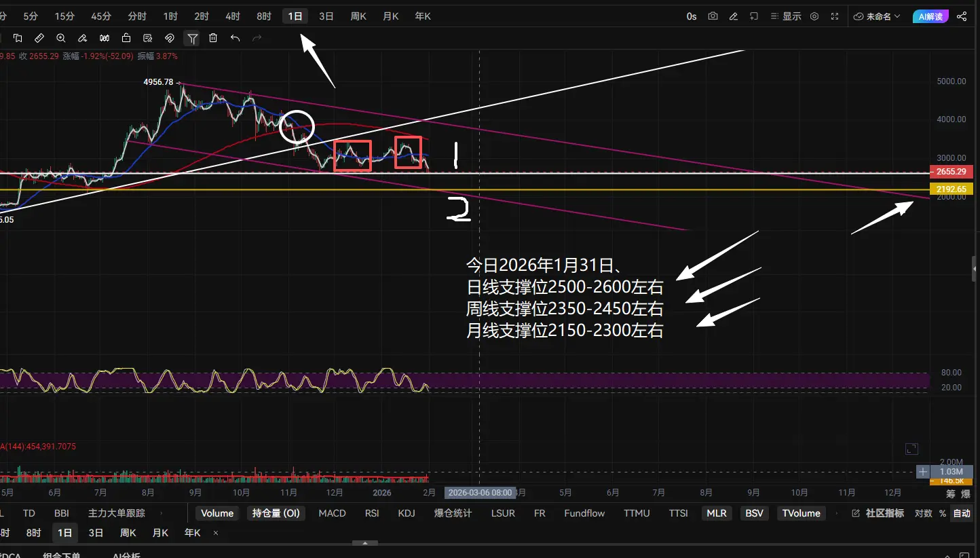The image size is (980, 558).
Task: Select the 周K timeframe in top bar
Action: 358,16
